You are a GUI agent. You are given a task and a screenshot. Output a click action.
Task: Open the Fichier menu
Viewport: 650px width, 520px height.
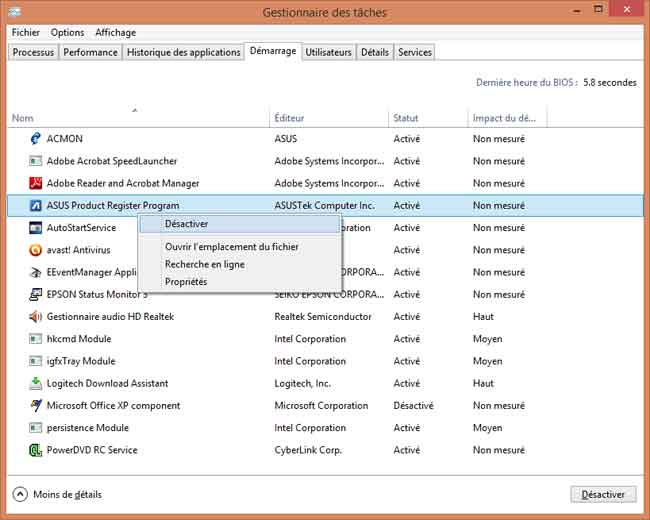coord(26,32)
